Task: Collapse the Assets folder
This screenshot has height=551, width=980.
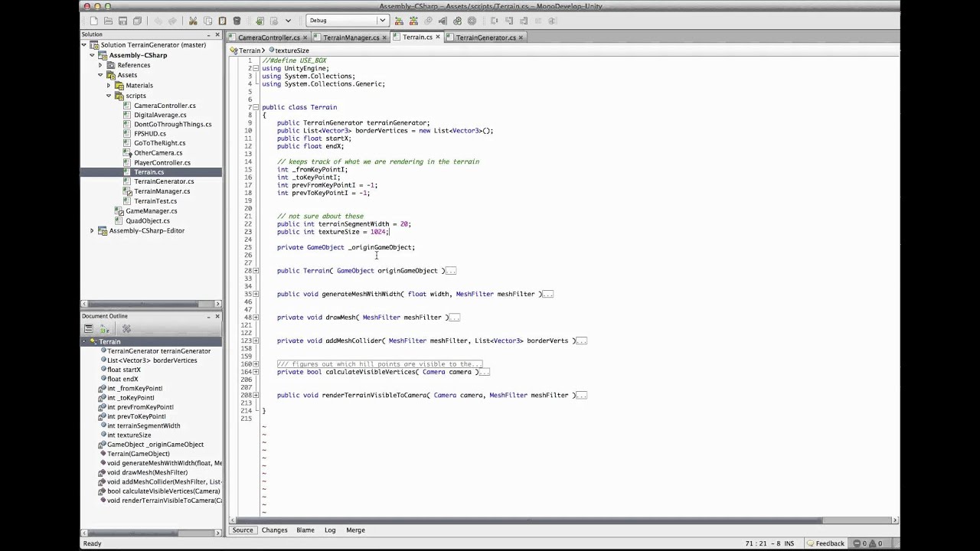Action: [x=100, y=75]
